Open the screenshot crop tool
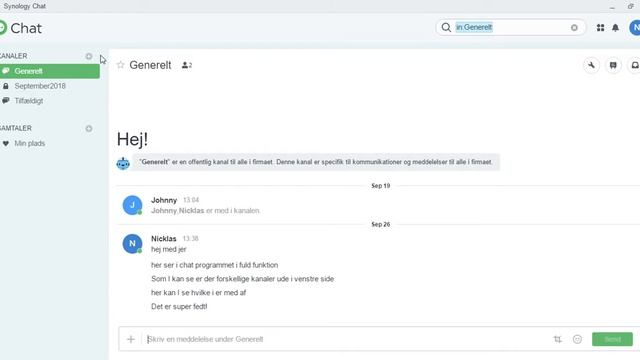 558,339
